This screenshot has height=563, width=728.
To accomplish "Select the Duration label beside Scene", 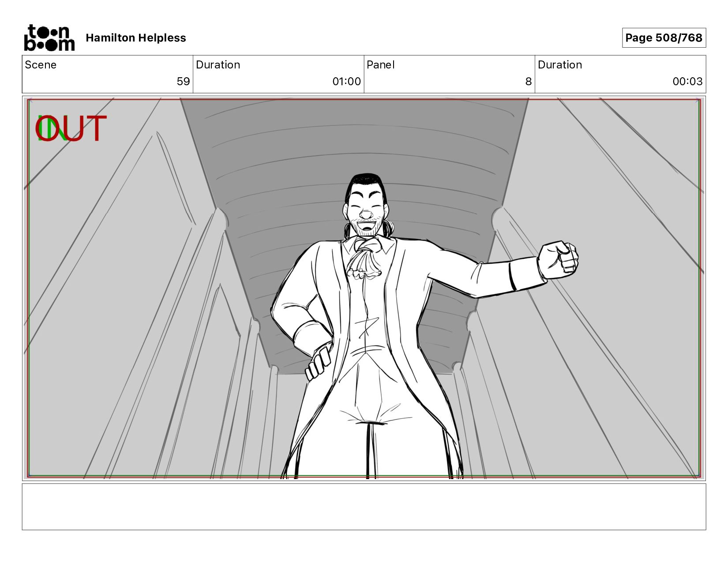I will coord(218,65).
